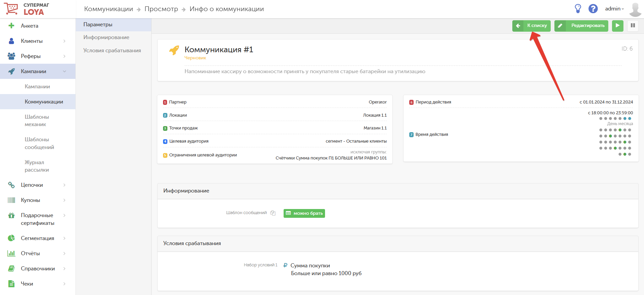
Task: Expand the Подарочные сертификаты chevron
Action: [64, 215]
